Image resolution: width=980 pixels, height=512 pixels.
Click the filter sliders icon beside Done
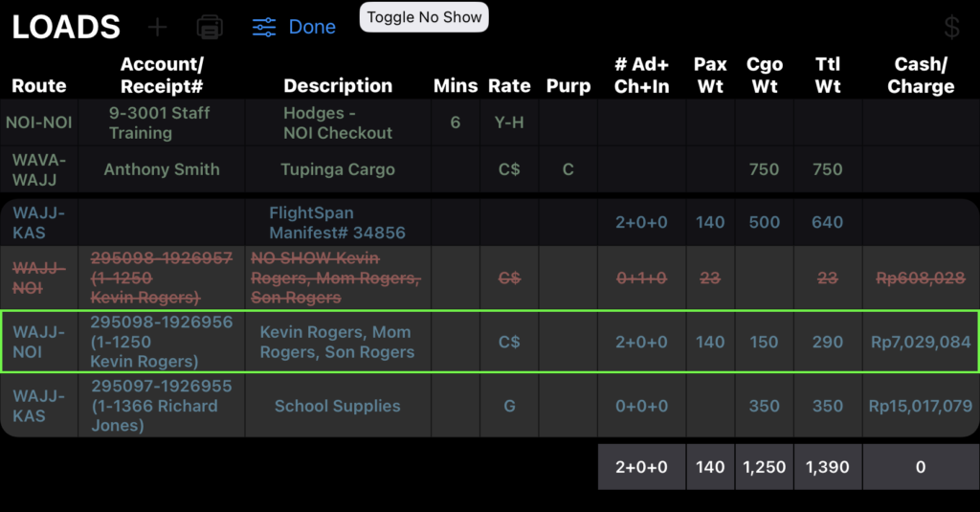pyautogui.click(x=264, y=27)
